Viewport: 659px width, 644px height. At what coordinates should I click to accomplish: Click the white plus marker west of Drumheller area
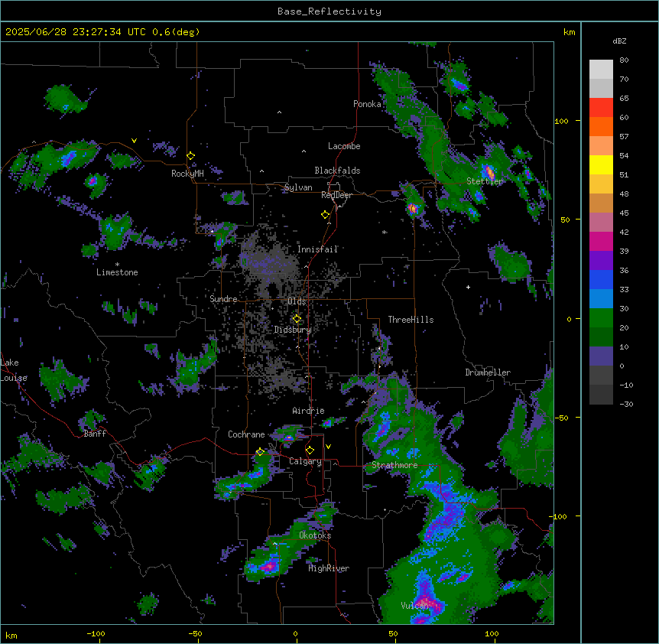point(468,287)
